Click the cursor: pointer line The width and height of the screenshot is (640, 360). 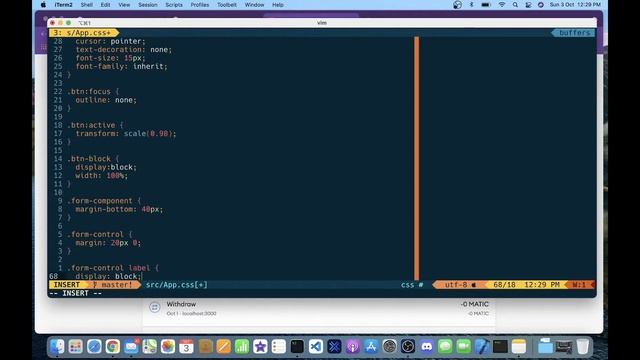point(110,41)
